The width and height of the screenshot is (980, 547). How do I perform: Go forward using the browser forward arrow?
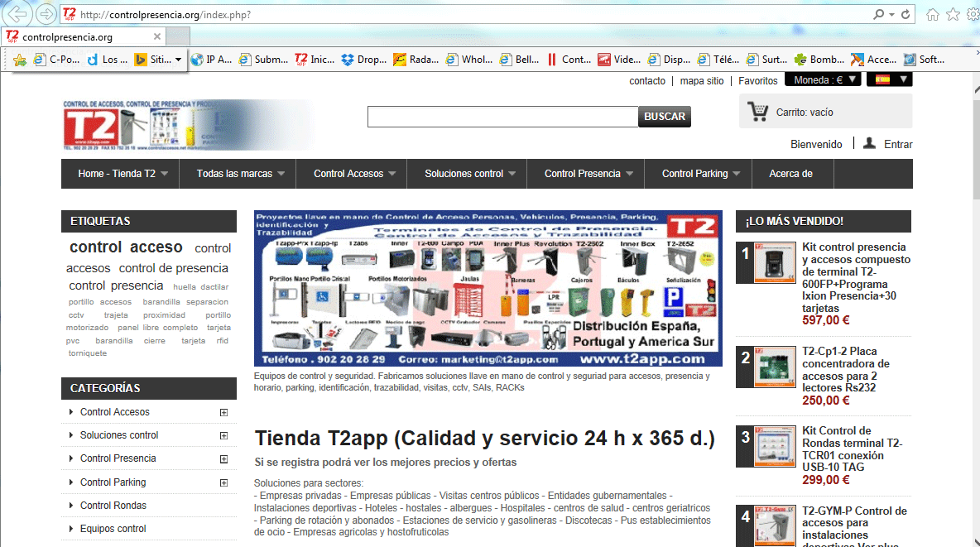46,14
